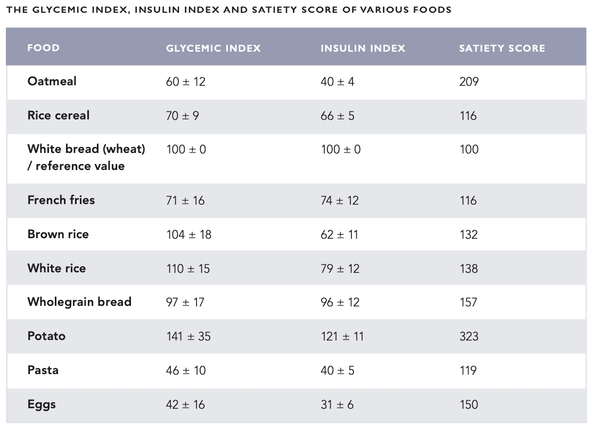
Task: Select Oatmeal's satiety score value 209
Action: [x=469, y=82]
